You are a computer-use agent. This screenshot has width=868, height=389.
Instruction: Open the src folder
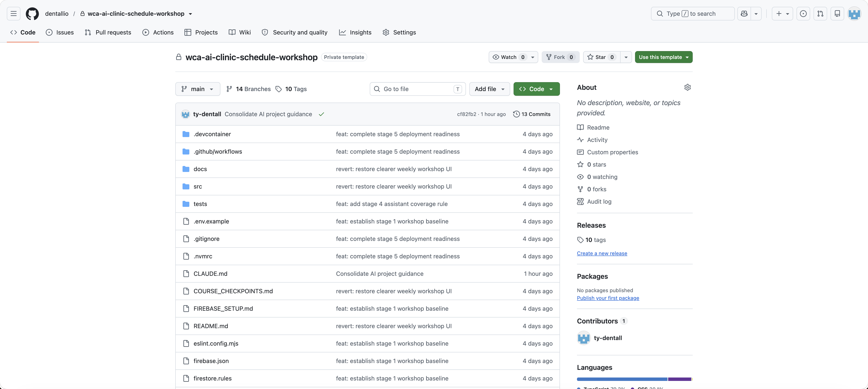198,186
